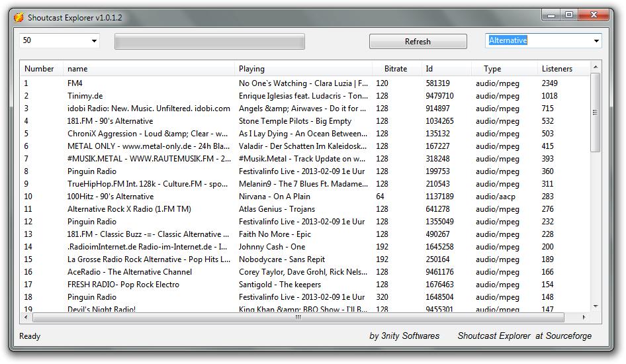Click the horizontal scrollbar right arrow
Viewport: 626px width, 364px height.
[584, 317]
